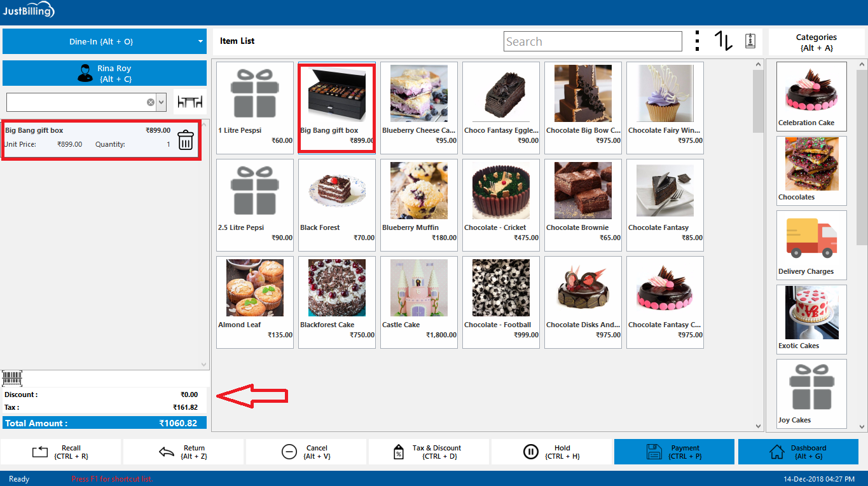Select Delivery Charges category
868x486 pixels.
[811, 245]
